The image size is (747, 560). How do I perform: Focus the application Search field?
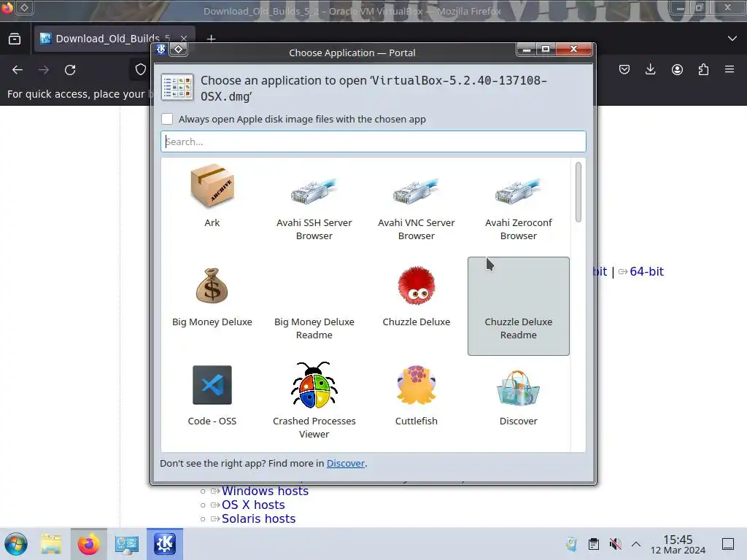tap(373, 141)
